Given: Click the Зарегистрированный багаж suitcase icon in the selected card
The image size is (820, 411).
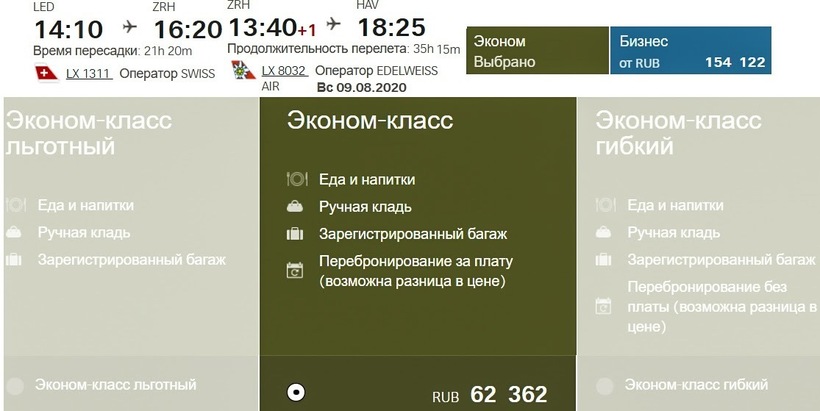Looking at the screenshot, I should pos(296,235).
